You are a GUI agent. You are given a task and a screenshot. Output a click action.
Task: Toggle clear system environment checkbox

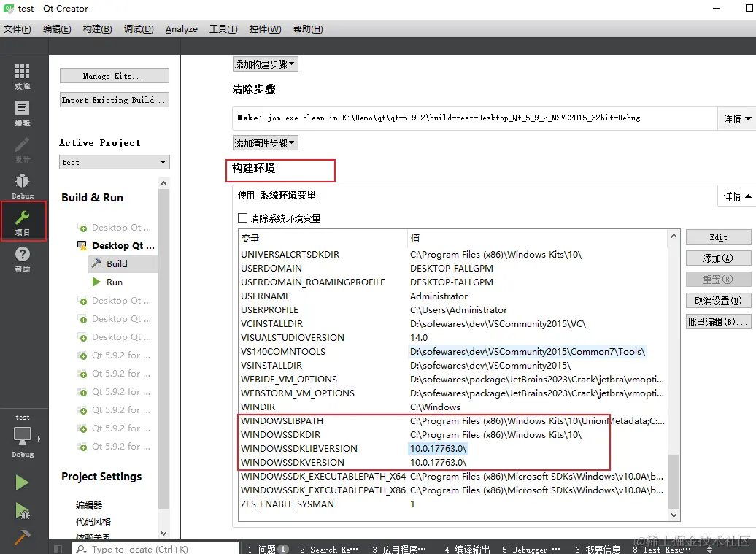[242, 218]
